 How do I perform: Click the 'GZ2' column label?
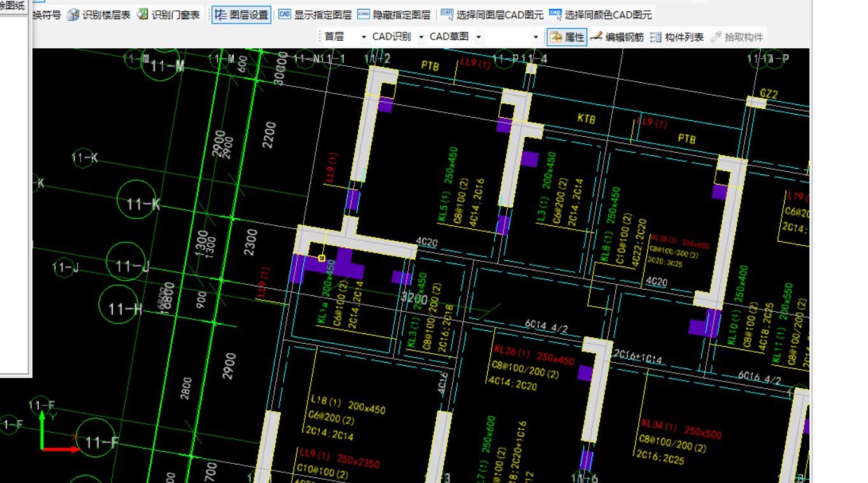pyautogui.click(x=769, y=94)
